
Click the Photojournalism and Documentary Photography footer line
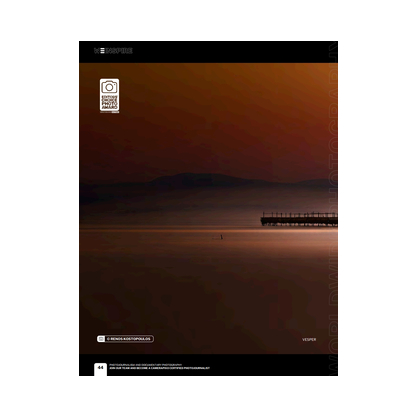point(146,365)
